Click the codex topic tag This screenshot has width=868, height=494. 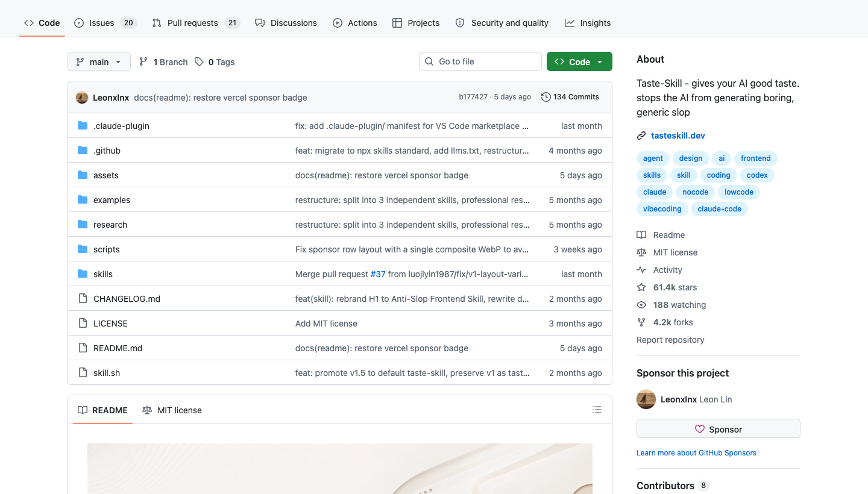[757, 175]
